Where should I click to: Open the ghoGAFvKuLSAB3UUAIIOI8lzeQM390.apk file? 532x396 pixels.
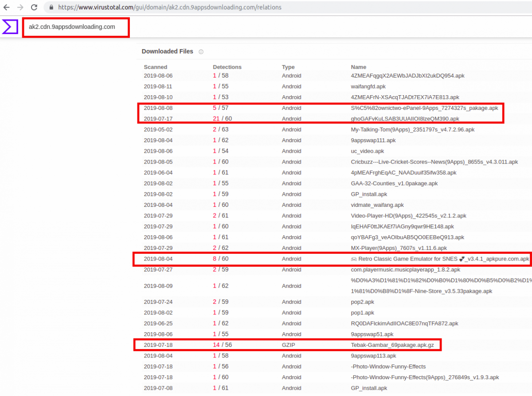pos(405,119)
